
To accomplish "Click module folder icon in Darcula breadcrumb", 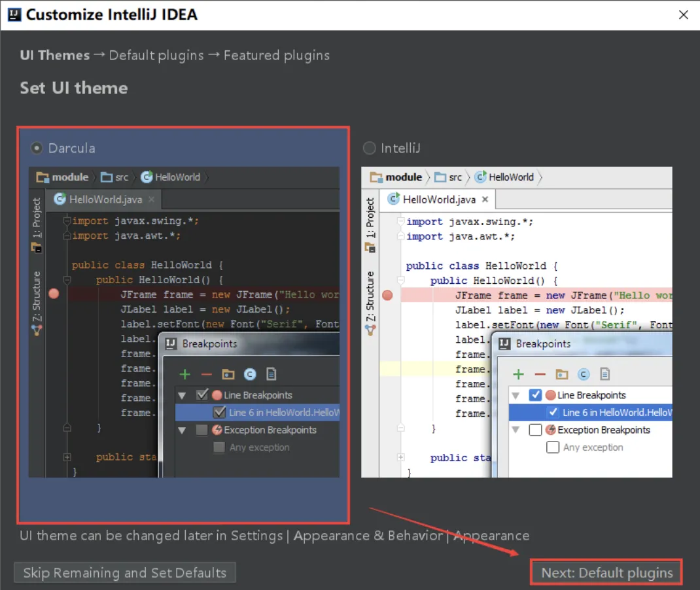I will pyautogui.click(x=43, y=177).
